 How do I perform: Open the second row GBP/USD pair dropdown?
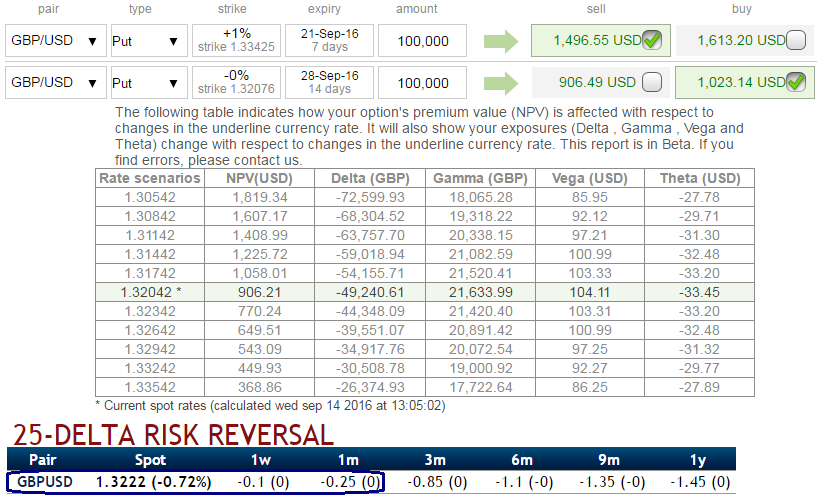[56, 82]
